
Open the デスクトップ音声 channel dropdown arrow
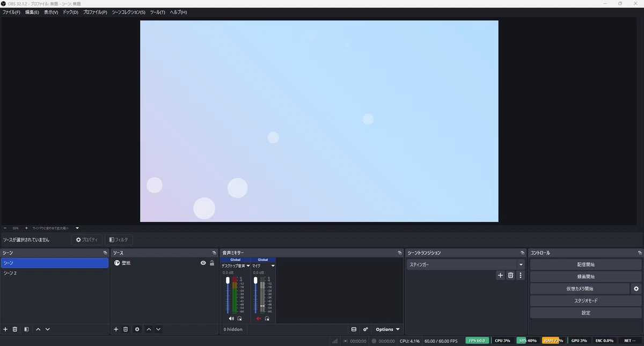point(248,266)
